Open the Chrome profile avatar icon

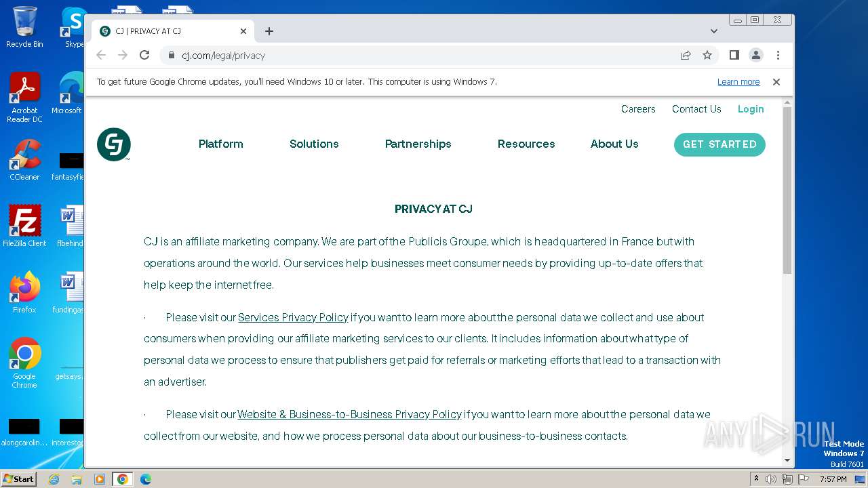point(756,55)
